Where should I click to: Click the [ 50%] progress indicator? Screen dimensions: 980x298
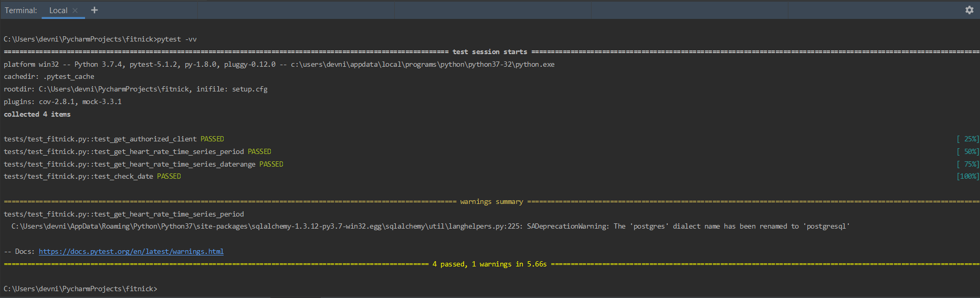(x=967, y=151)
